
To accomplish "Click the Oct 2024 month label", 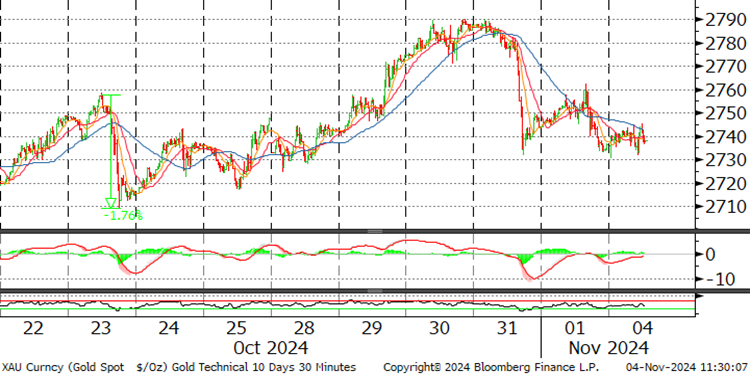I will (271, 347).
